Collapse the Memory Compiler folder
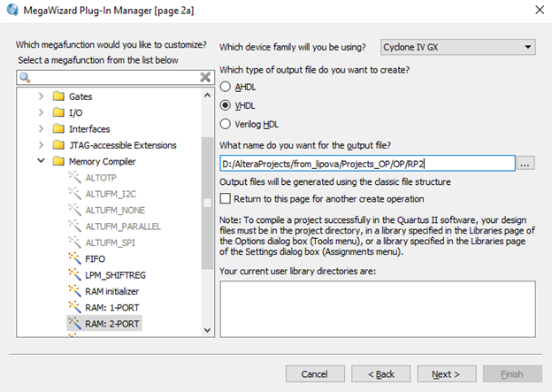This screenshot has height=392, width=552. tap(41, 161)
